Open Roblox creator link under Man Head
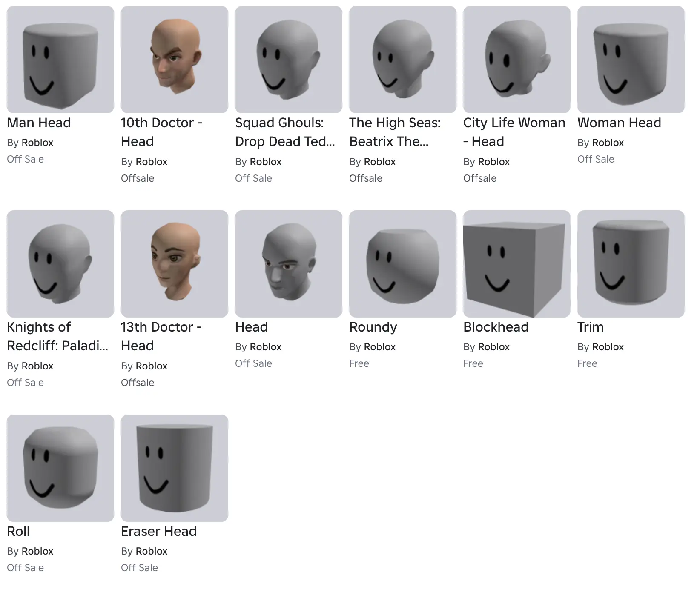This screenshot has height=595, width=700. click(x=37, y=143)
